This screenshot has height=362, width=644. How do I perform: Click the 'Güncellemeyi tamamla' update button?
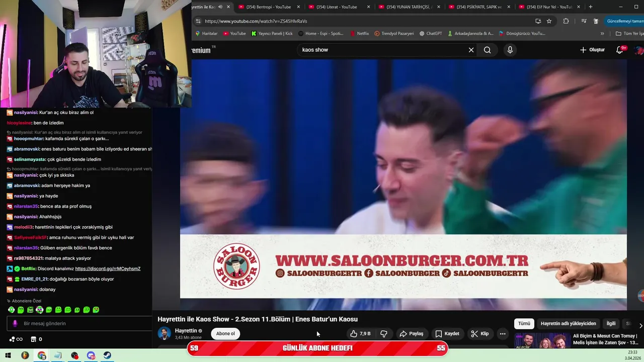pyautogui.click(x=625, y=21)
